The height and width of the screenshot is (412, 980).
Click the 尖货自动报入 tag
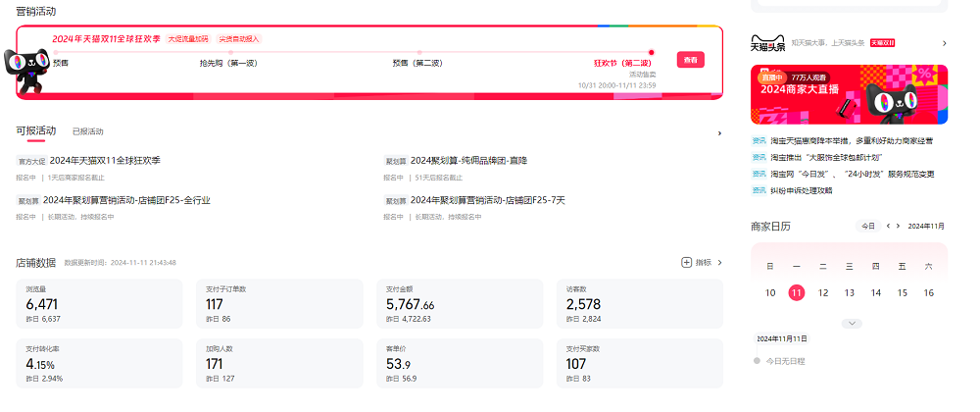[x=239, y=39]
